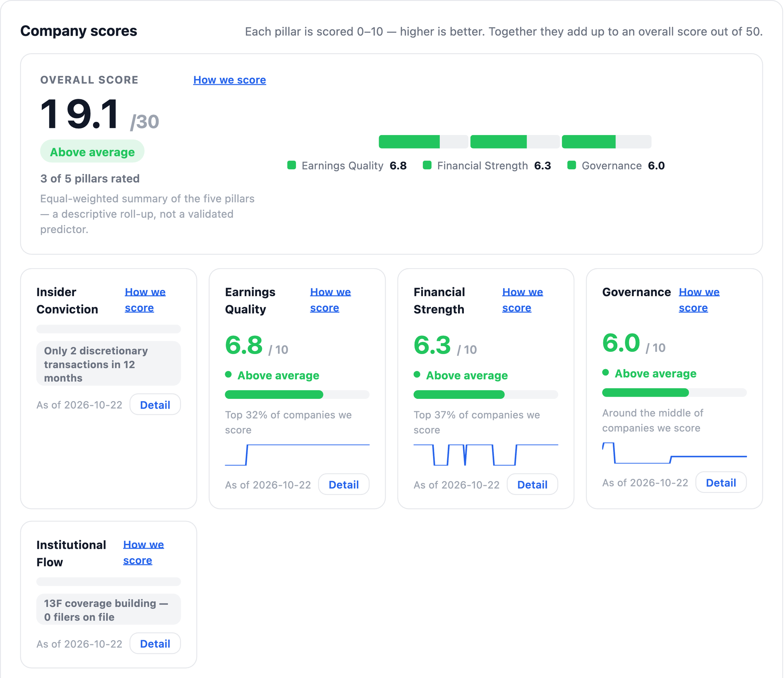Click the 19.1 overall score value
This screenshot has width=784, height=678.
[79, 114]
